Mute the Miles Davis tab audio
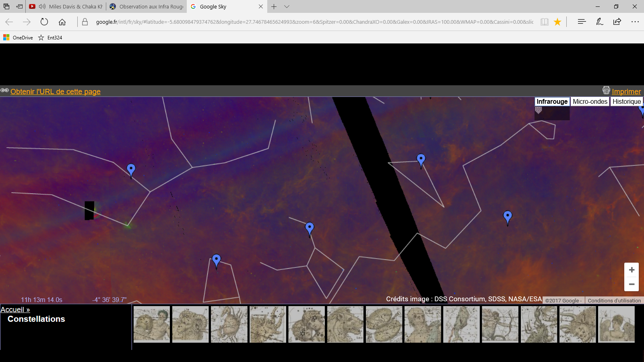This screenshot has width=644, height=362. click(x=42, y=6)
